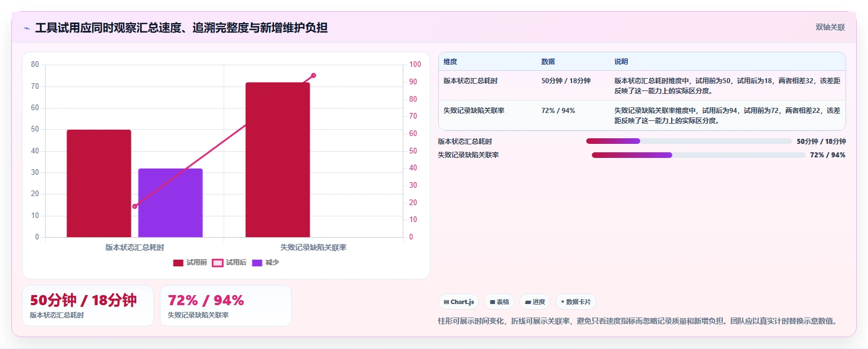Screen dimensions: 868x349
Task: Toggle the 减少 legend swatch
Action: (x=257, y=263)
